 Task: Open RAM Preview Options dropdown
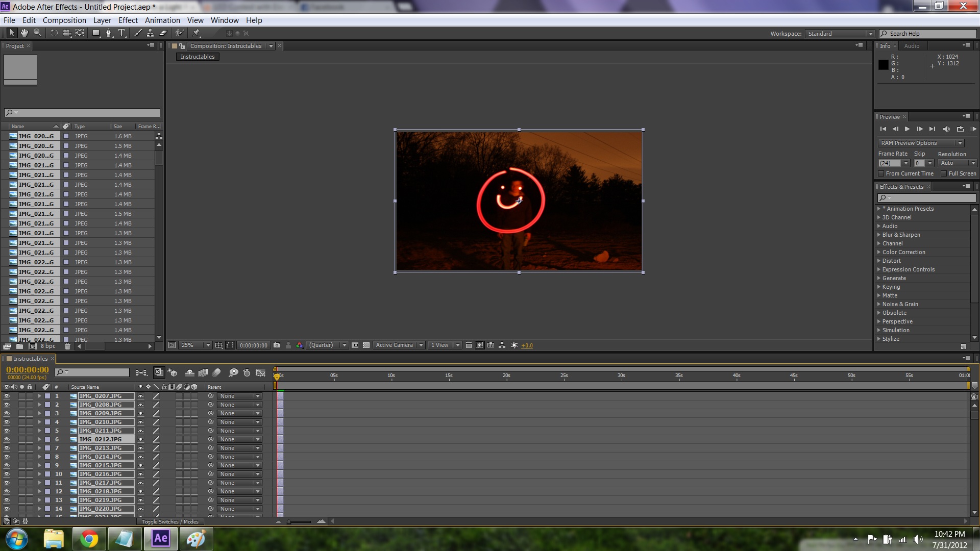pyautogui.click(x=921, y=143)
